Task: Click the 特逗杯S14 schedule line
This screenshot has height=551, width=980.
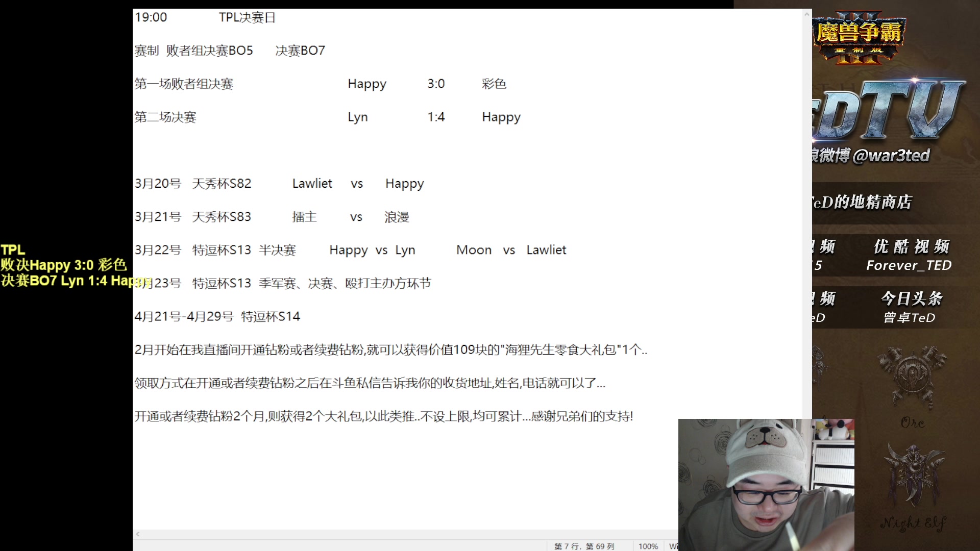Action: pyautogui.click(x=217, y=317)
